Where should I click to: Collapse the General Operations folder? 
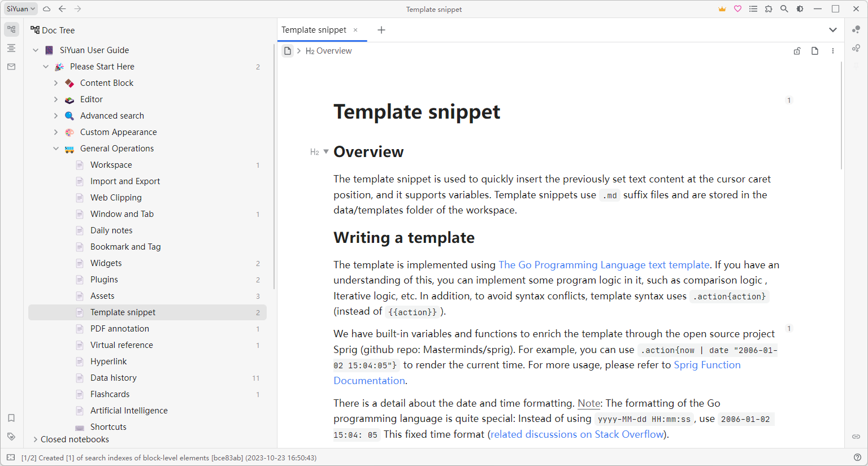[x=56, y=149]
